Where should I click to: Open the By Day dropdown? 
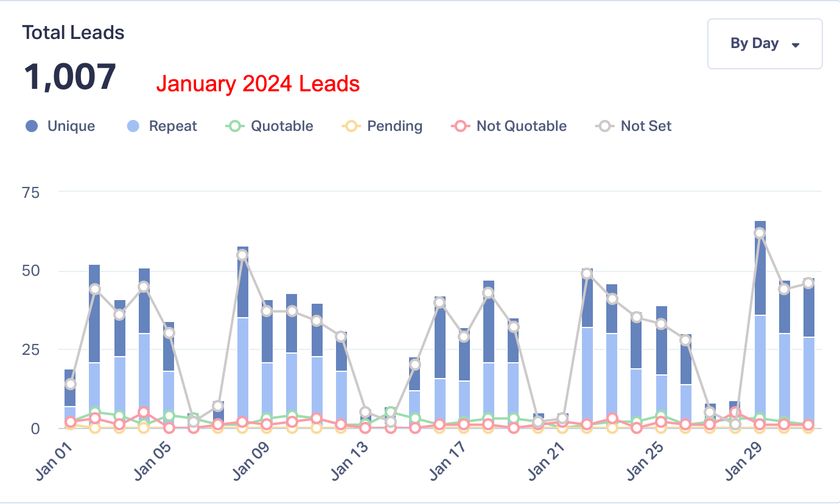click(x=765, y=44)
